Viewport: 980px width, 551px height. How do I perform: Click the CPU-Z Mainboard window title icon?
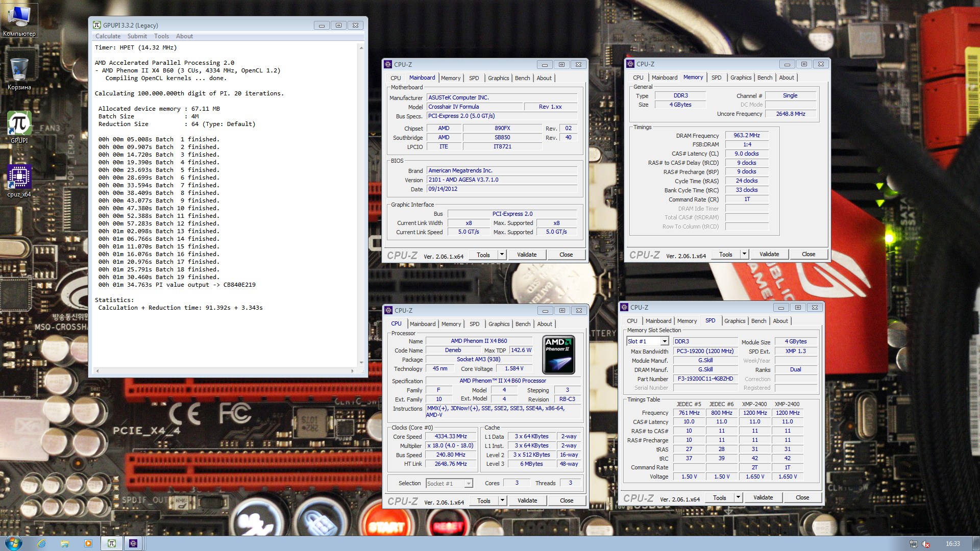click(x=388, y=64)
